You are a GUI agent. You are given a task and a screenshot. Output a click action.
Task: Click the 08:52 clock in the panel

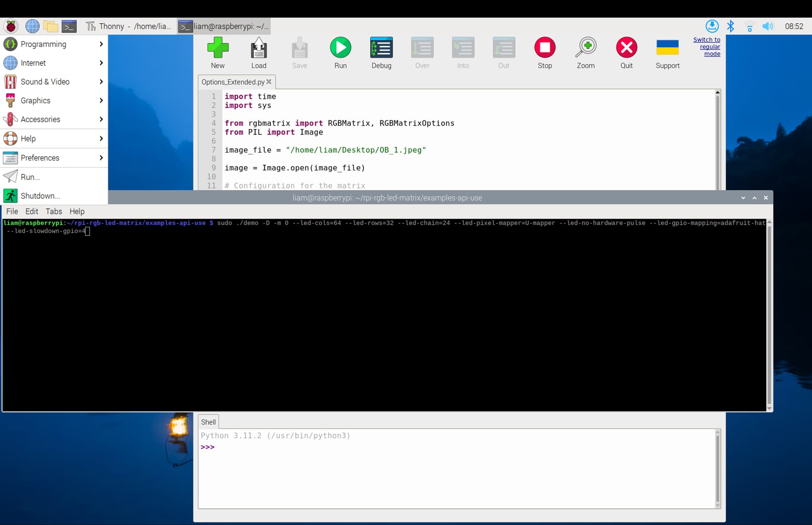click(x=794, y=26)
